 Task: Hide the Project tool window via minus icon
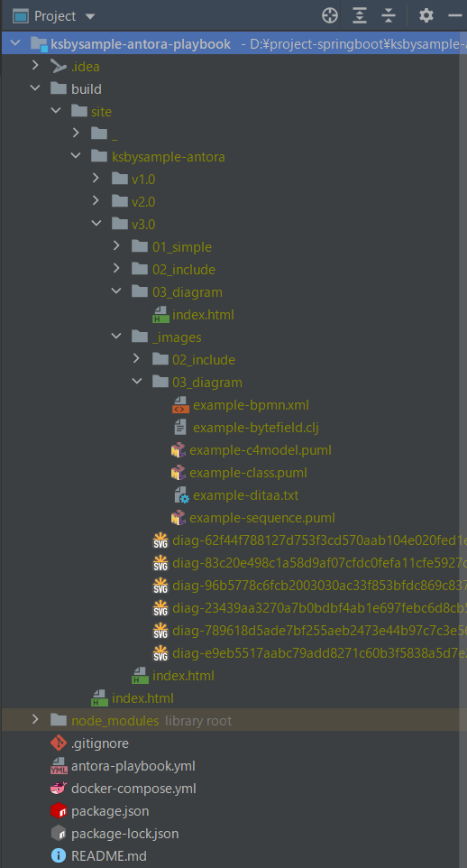tap(455, 16)
